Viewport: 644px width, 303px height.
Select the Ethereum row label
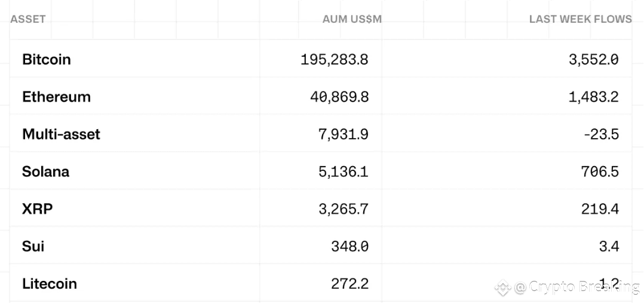point(56,97)
